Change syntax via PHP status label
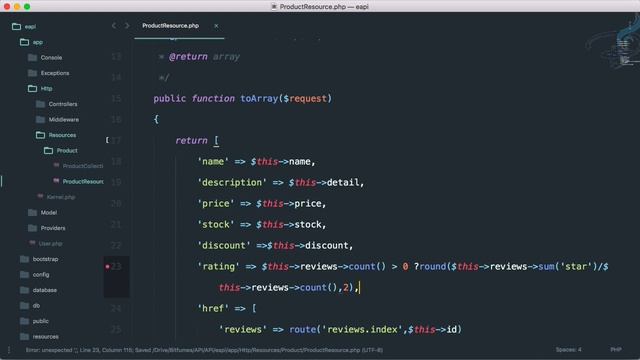640x360 pixels. (616, 350)
